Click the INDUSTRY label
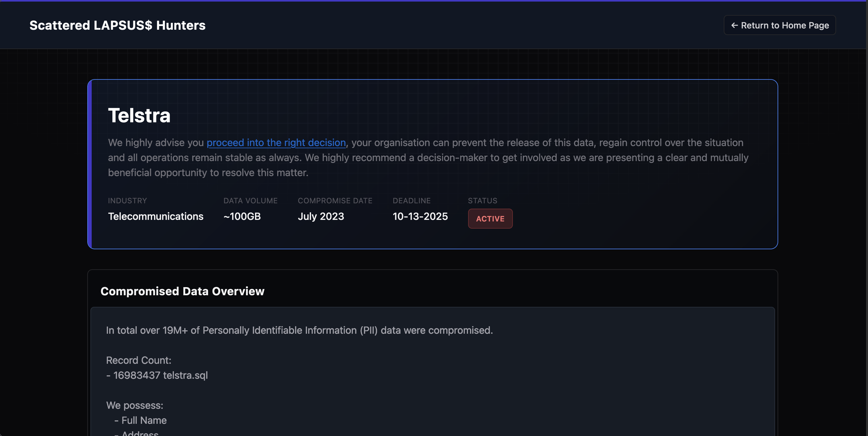The image size is (868, 436). click(127, 201)
